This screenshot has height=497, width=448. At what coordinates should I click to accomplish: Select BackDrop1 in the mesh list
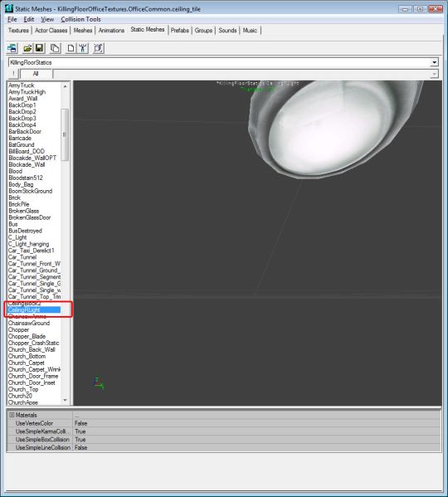[x=22, y=105]
